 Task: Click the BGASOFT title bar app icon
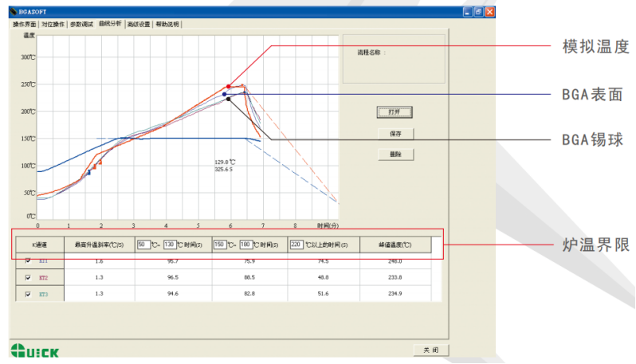13,13
